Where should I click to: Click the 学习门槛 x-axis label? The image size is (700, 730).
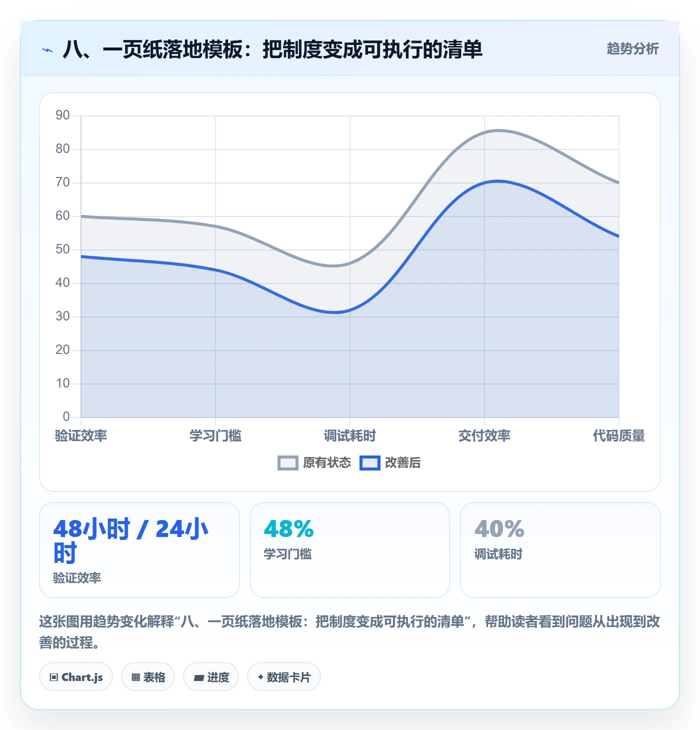tap(215, 435)
